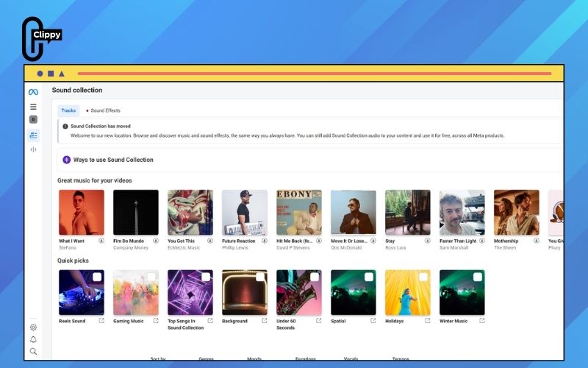Open the Stay piano cover art

[408, 212]
